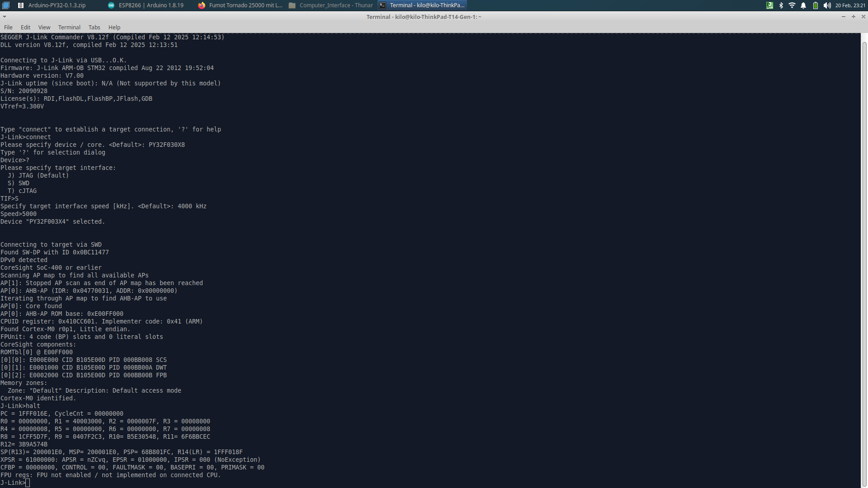Click the Arduino teal icon in taskbar
Viewport: 868px width, 488px height.
click(111, 5)
